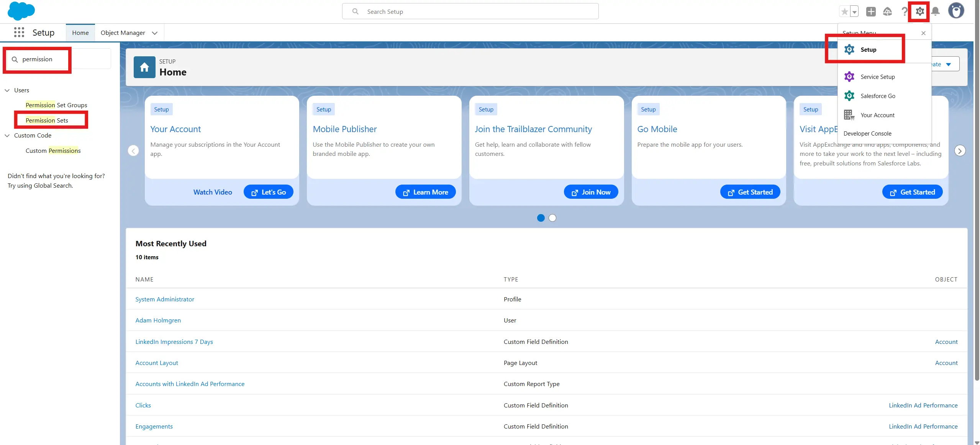Open the notifications bell
The image size is (980, 445).
click(x=936, y=11)
